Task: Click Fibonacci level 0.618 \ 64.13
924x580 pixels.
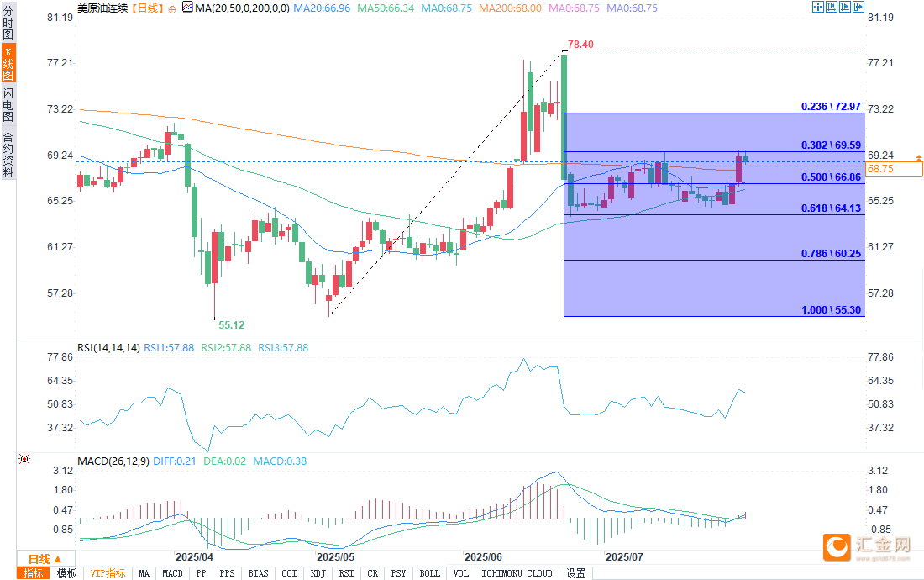Action: [831, 208]
